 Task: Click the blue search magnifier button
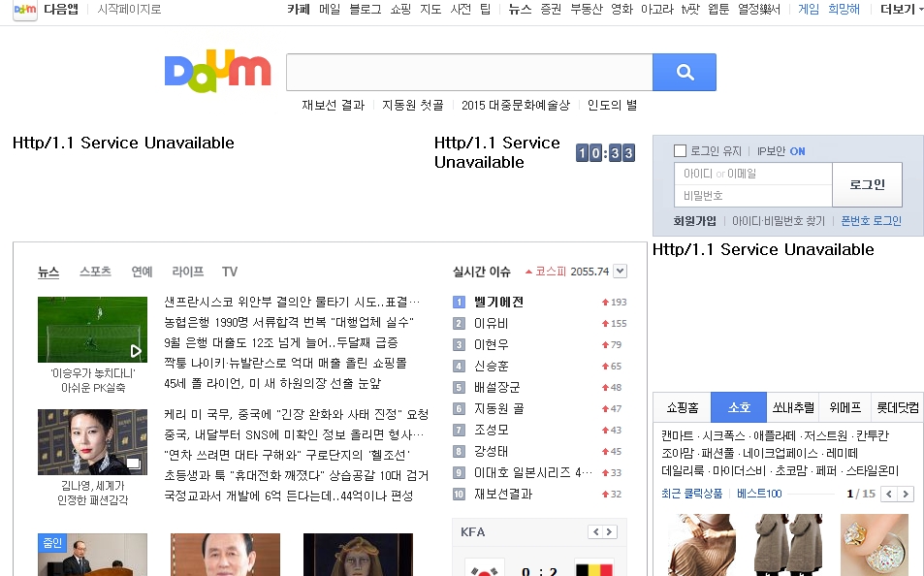(685, 72)
